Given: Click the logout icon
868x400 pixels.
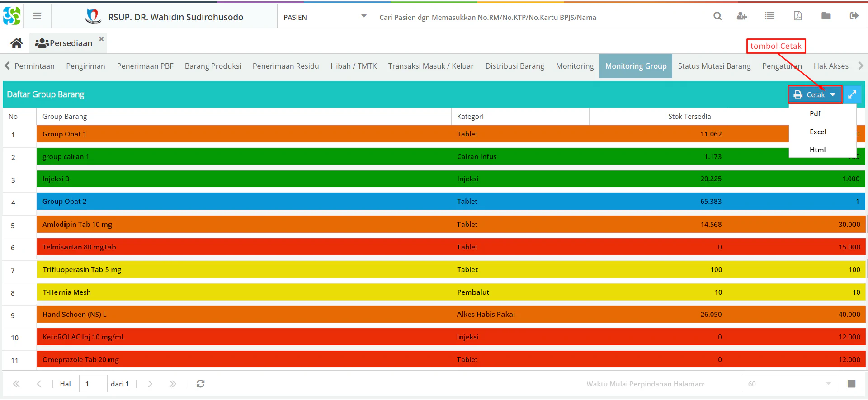Looking at the screenshot, I should point(854,16).
